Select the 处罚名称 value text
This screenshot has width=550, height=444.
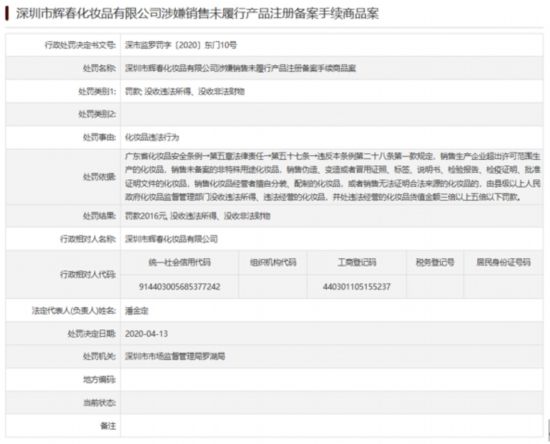pyautogui.click(x=240, y=68)
